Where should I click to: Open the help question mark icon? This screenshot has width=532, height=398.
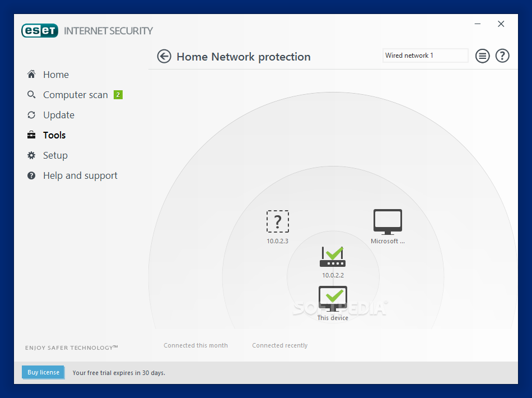pyautogui.click(x=502, y=56)
